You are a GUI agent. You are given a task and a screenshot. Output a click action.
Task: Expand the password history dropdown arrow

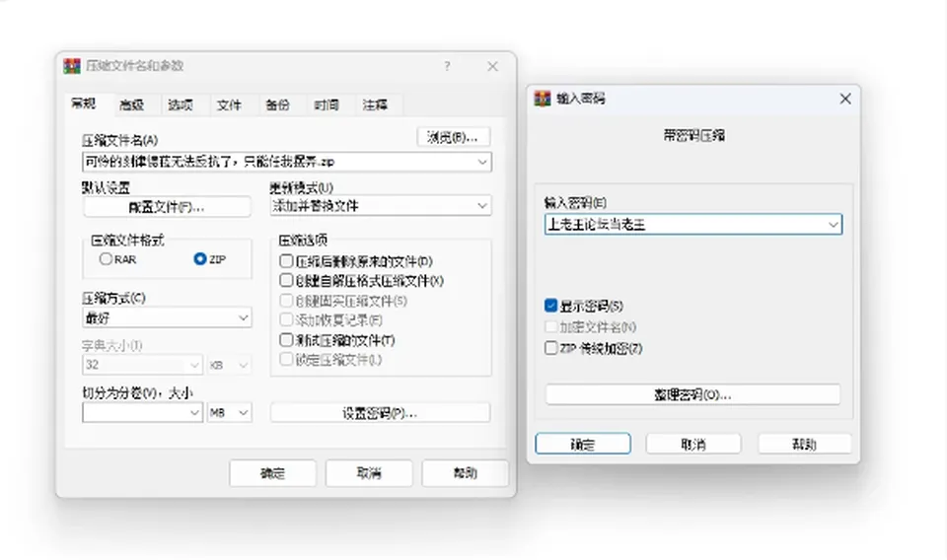point(833,225)
